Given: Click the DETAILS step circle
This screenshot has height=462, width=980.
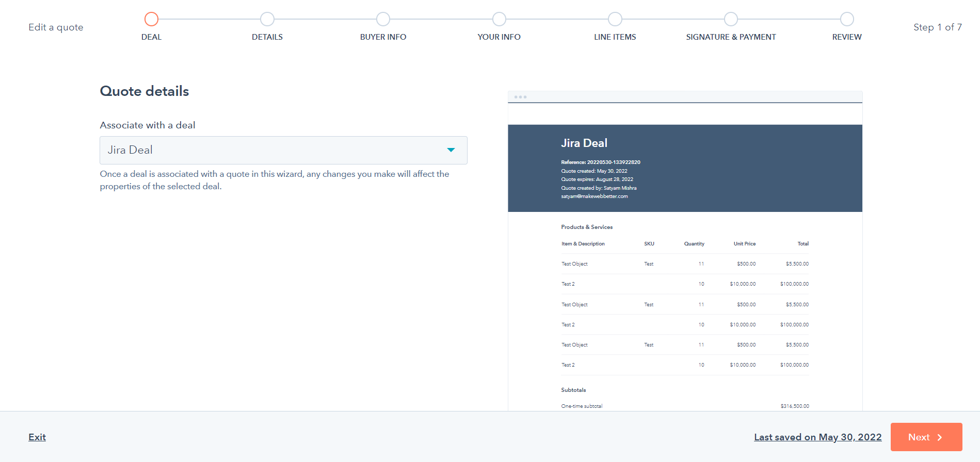Looking at the screenshot, I should pyautogui.click(x=267, y=19).
